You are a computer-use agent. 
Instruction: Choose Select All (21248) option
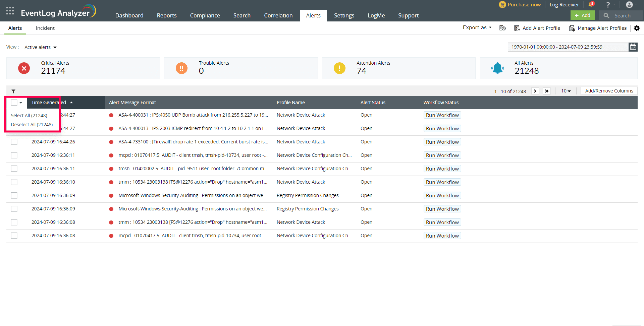pyautogui.click(x=29, y=116)
